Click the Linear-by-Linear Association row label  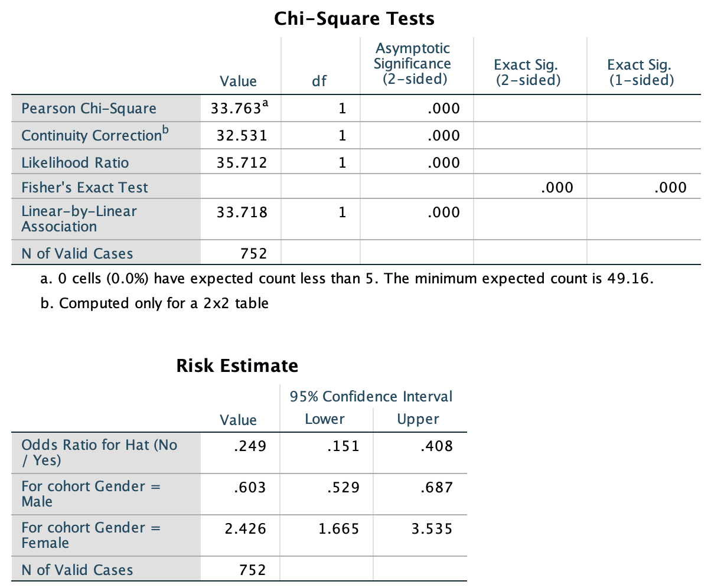[79, 218]
